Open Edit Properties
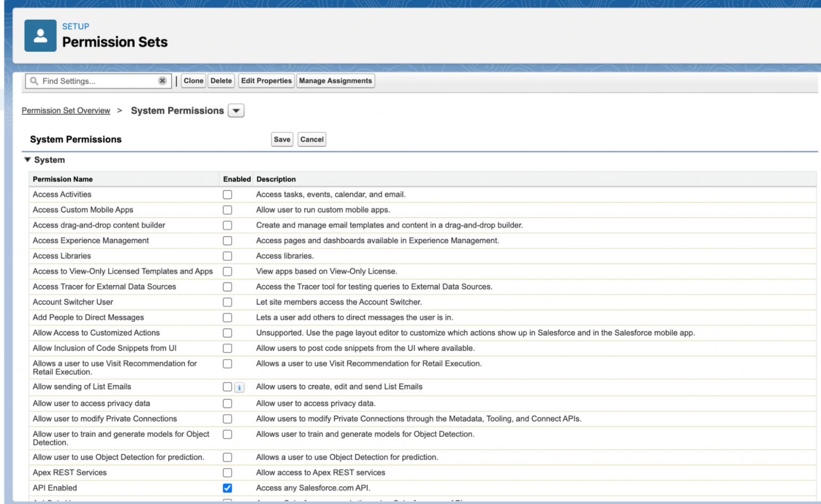 click(266, 81)
